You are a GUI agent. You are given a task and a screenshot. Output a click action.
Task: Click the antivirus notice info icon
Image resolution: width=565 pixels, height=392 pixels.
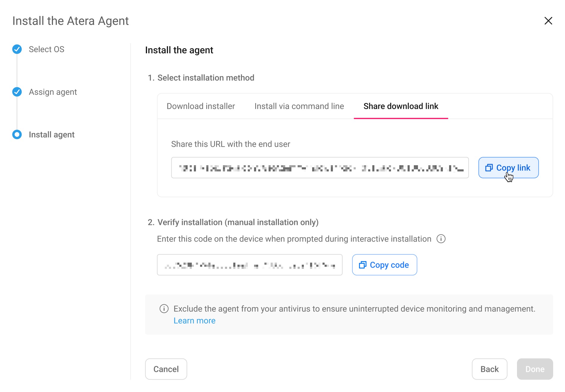click(x=164, y=309)
